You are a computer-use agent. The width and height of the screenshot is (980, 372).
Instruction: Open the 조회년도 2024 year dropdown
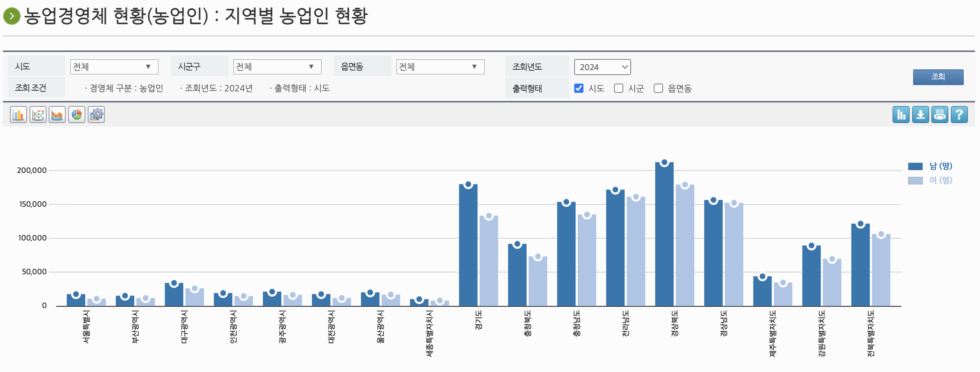(602, 67)
